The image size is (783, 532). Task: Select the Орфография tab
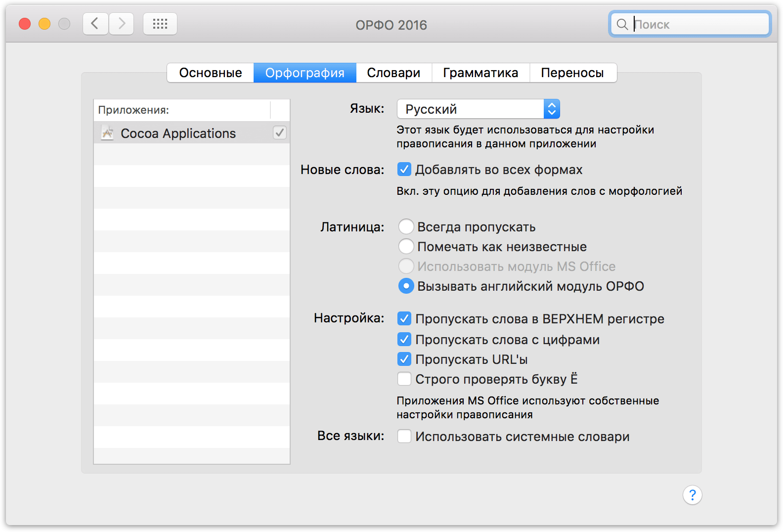pos(305,73)
